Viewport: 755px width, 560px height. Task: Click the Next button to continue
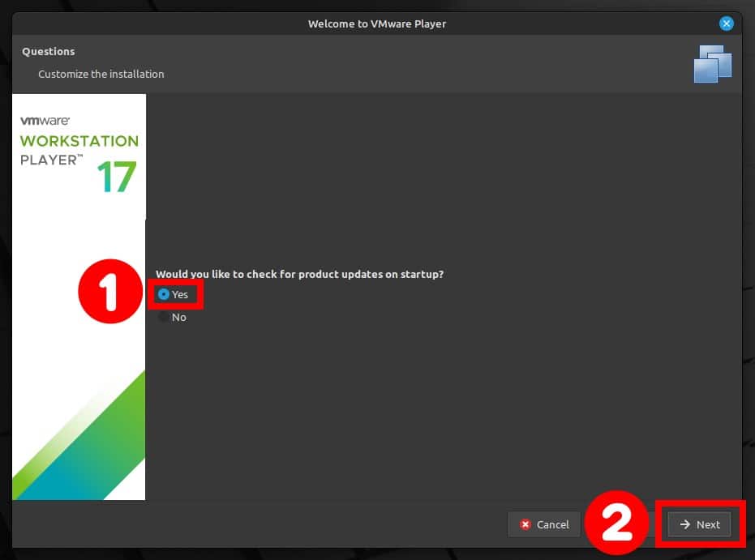[699, 524]
